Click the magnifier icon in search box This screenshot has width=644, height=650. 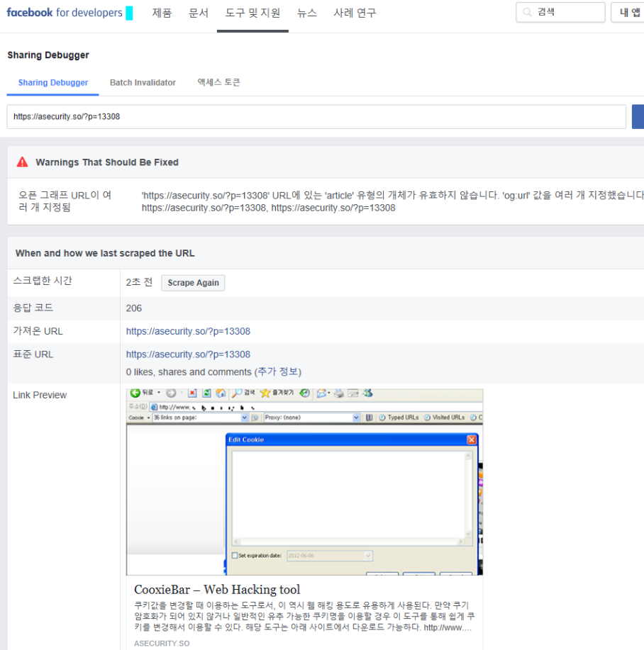click(527, 12)
